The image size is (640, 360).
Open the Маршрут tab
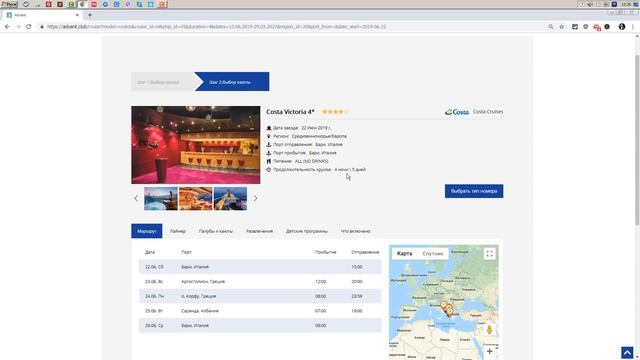tap(147, 231)
